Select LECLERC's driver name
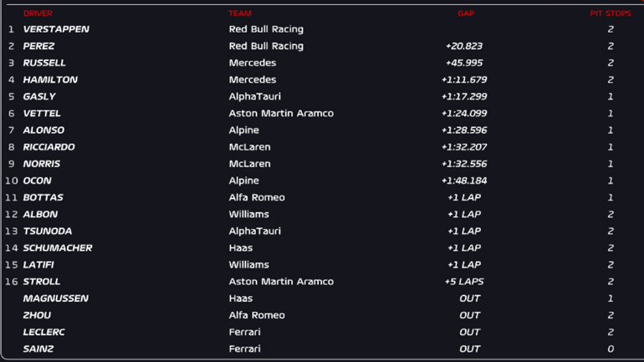Viewport: 644px width, 362px height. click(44, 332)
